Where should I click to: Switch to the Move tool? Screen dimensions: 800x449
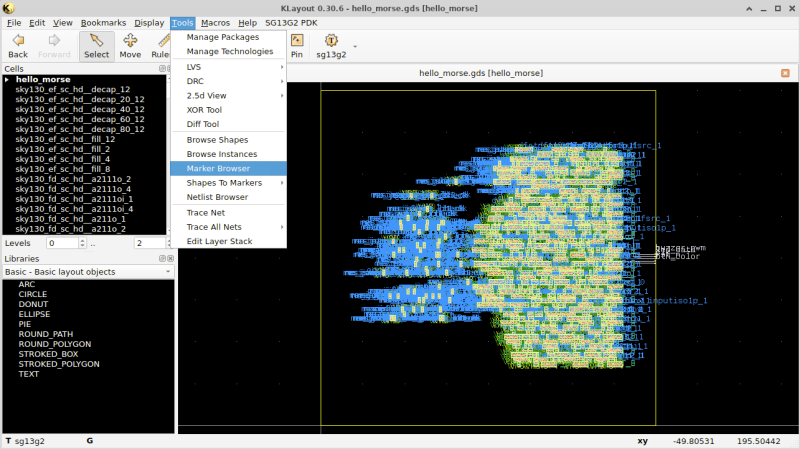(x=130, y=46)
